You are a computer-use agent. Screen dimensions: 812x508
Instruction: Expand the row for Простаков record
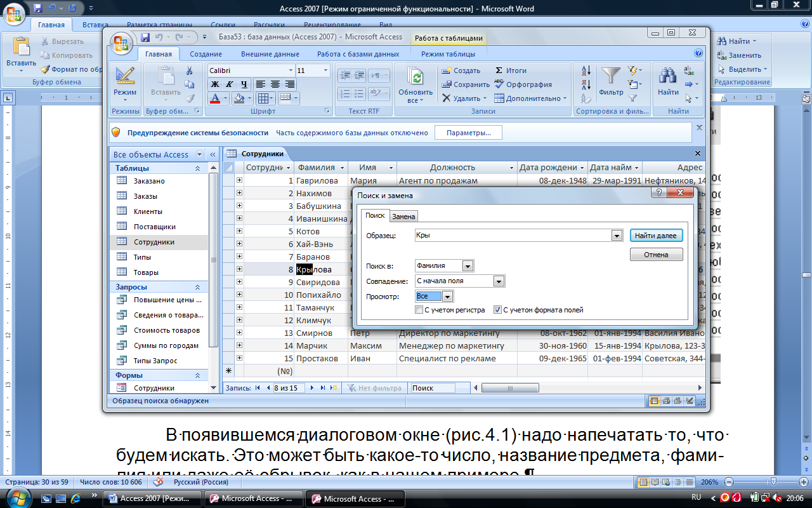(239, 358)
